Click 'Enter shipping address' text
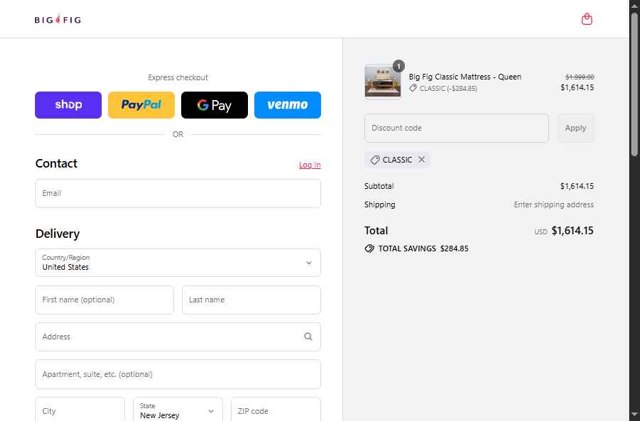The width and height of the screenshot is (640, 421). click(x=553, y=205)
